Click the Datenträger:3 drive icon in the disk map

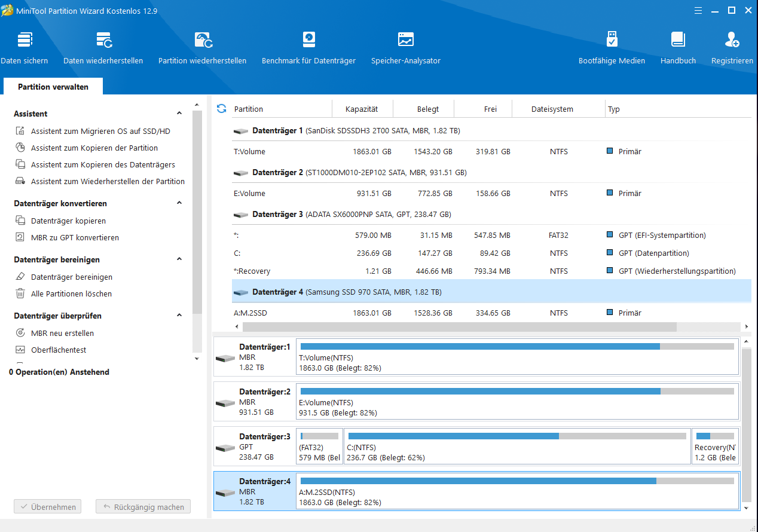225,448
